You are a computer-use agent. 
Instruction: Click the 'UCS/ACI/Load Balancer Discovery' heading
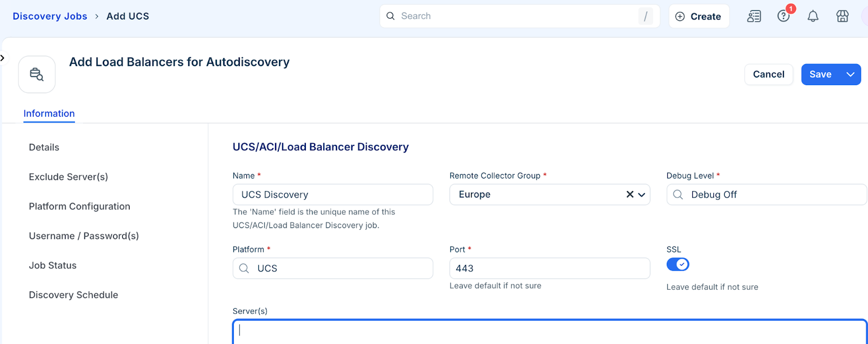[x=321, y=147]
